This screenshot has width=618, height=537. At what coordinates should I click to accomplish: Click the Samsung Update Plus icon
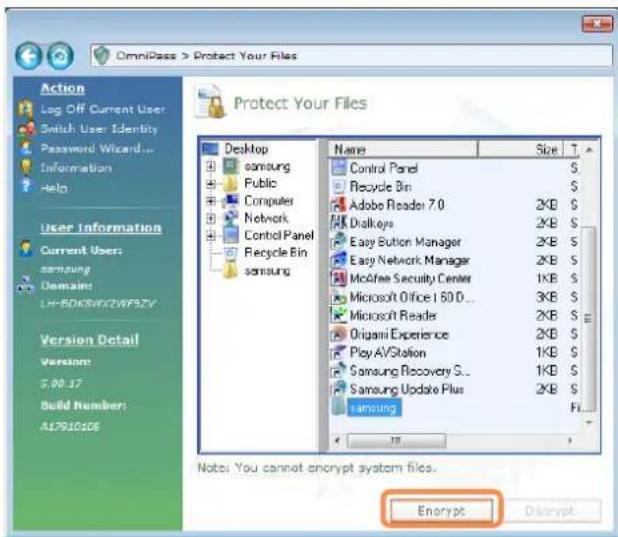(338, 389)
